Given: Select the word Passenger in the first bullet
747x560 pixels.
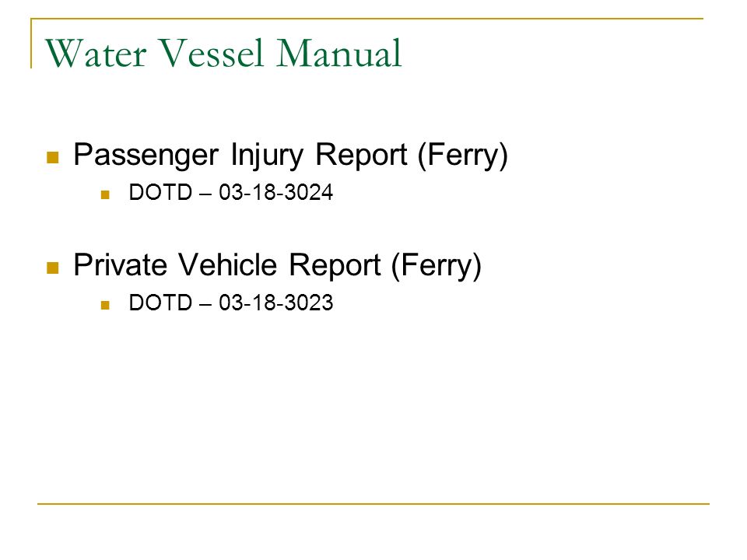Looking at the screenshot, I should [x=146, y=156].
